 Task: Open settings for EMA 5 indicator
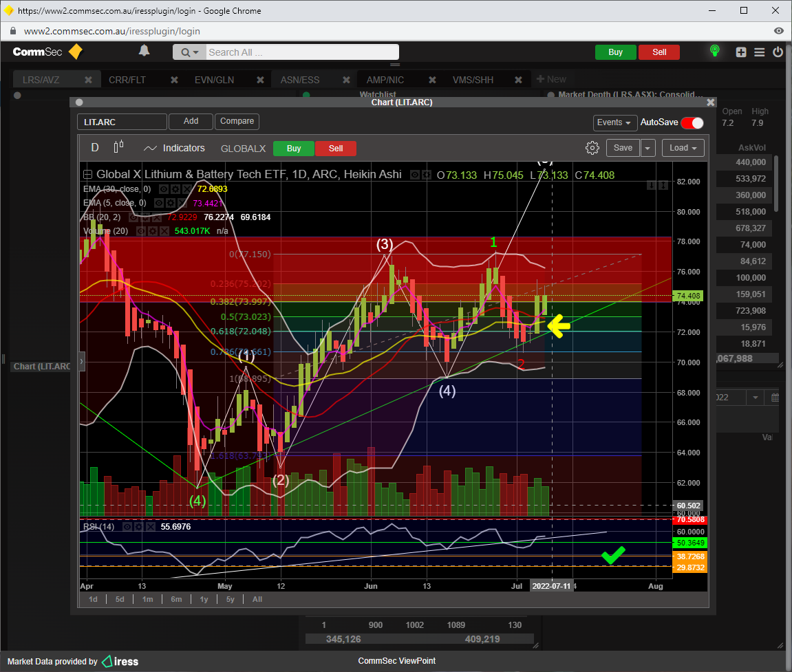click(171, 203)
